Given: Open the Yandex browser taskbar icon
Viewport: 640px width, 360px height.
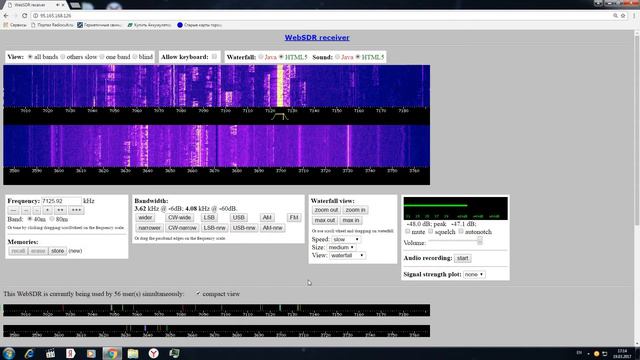Looking at the screenshot, I should [153, 353].
